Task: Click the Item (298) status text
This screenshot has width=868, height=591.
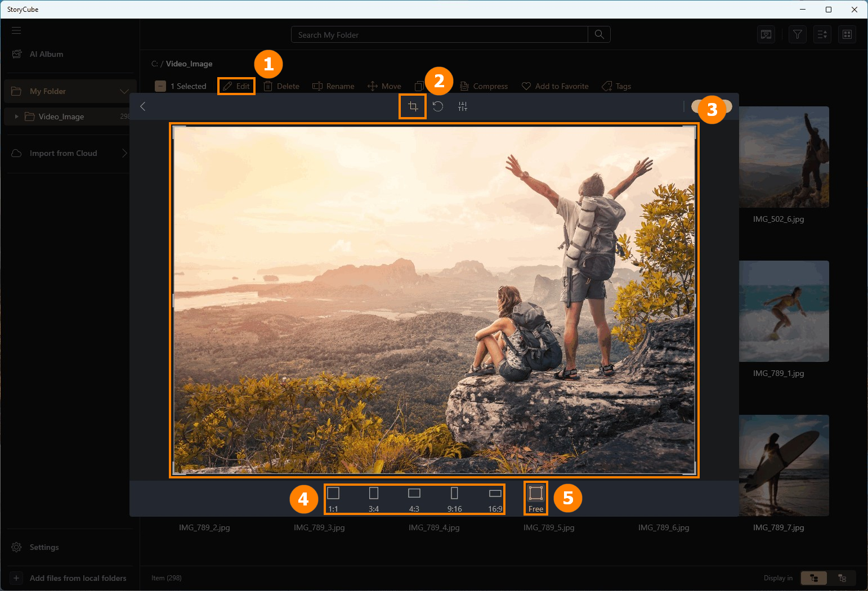Action: [167, 578]
